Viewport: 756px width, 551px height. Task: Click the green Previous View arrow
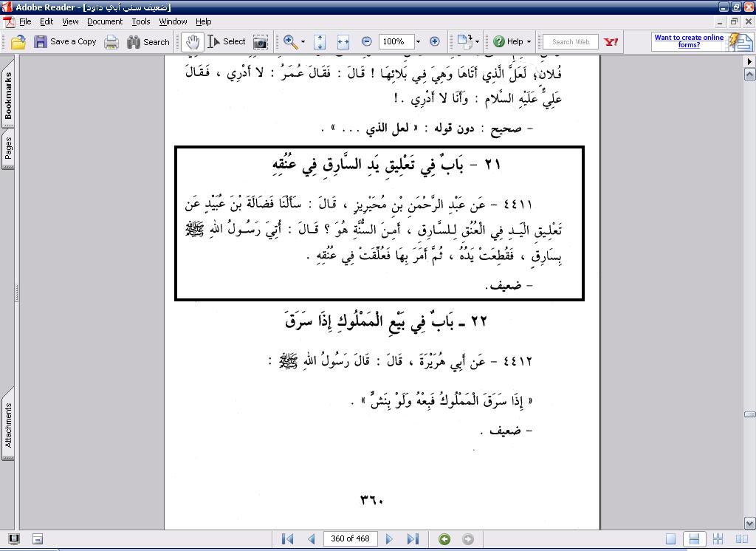pyautogui.click(x=444, y=539)
